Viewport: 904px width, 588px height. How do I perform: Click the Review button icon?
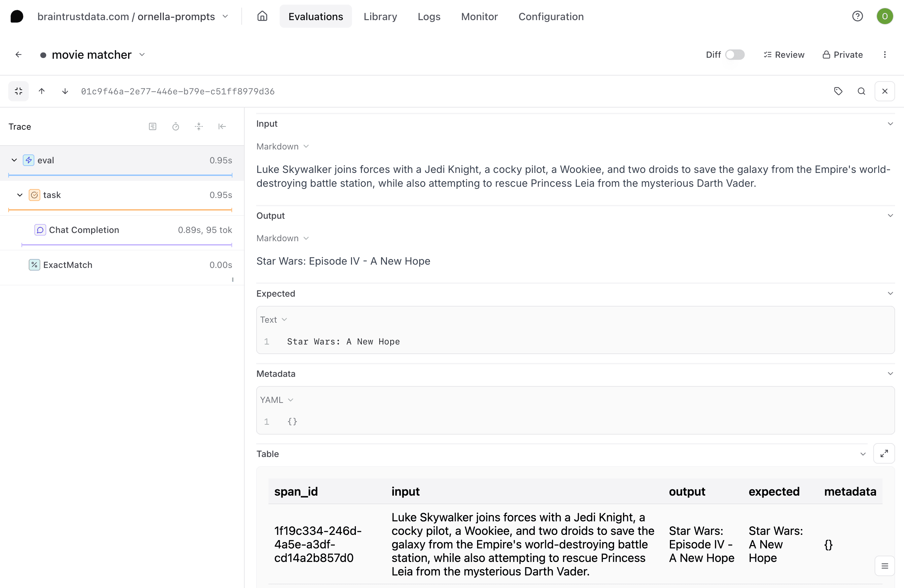(x=766, y=55)
